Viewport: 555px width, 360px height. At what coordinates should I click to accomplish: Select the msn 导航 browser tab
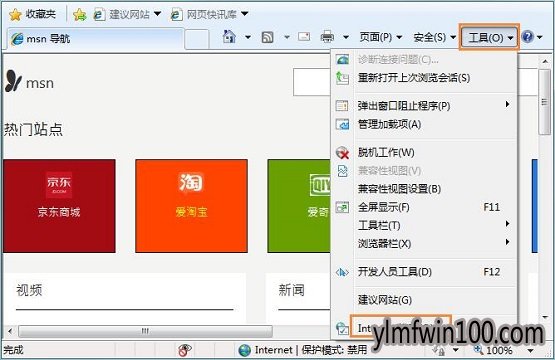(x=95, y=38)
